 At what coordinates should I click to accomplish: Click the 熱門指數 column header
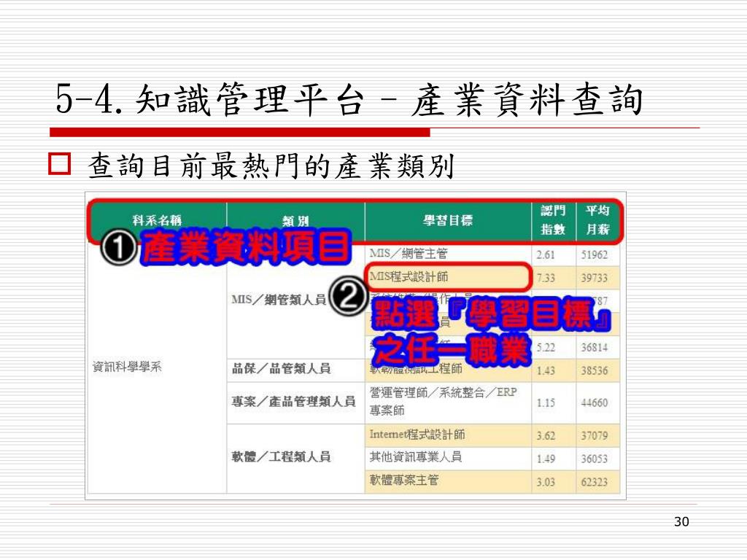tap(553, 220)
